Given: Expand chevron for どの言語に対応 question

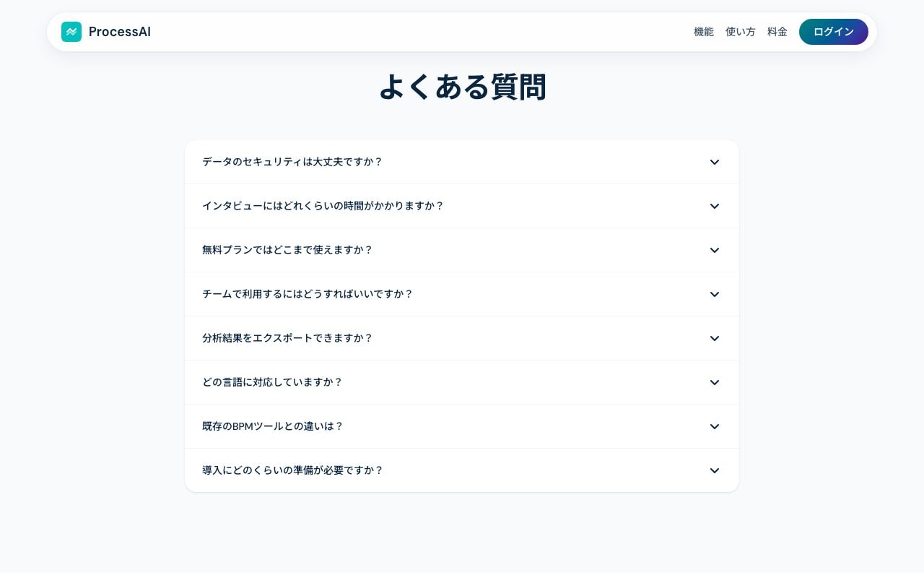Looking at the screenshot, I should click(x=715, y=382).
